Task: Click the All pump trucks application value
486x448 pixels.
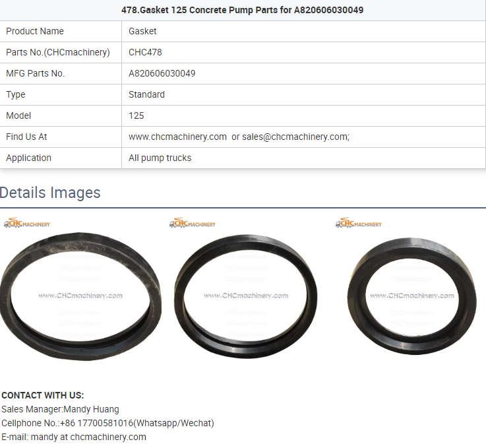Action: [160, 158]
